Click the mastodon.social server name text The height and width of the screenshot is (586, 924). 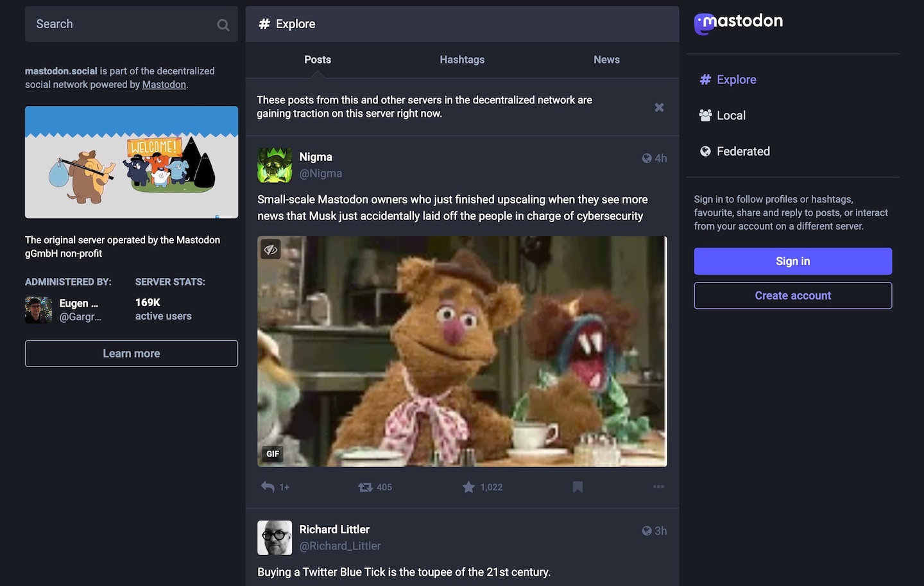coord(61,71)
